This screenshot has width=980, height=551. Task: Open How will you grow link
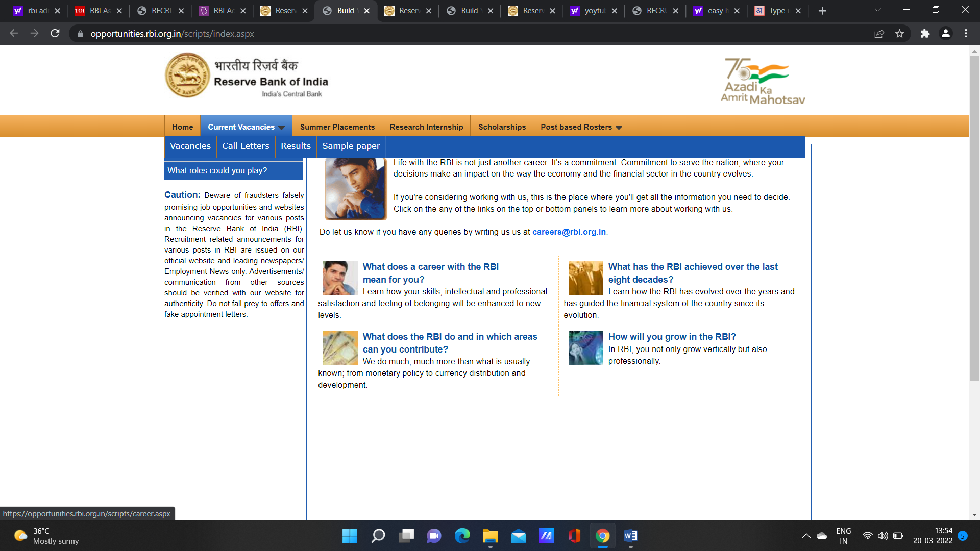[672, 337]
